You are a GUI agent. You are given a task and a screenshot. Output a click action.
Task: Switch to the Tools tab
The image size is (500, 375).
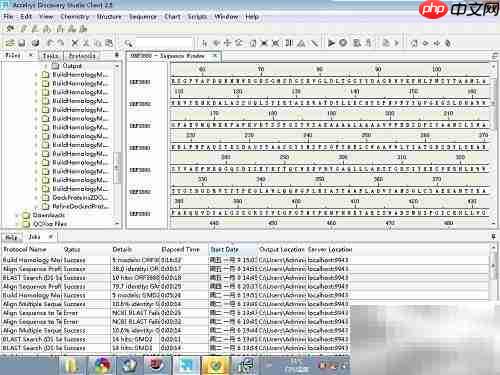[50, 56]
